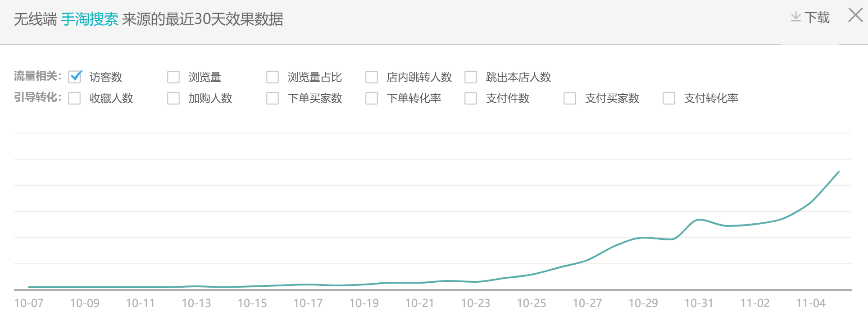Click the 下载 download text button
Viewport: 868px width, 326px height.
817,18
